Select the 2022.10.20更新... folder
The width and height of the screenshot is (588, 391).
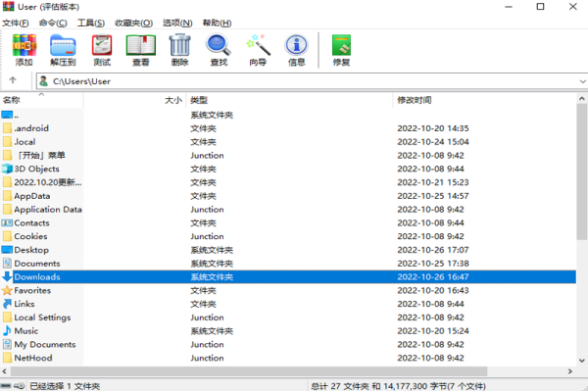pyautogui.click(x=48, y=182)
